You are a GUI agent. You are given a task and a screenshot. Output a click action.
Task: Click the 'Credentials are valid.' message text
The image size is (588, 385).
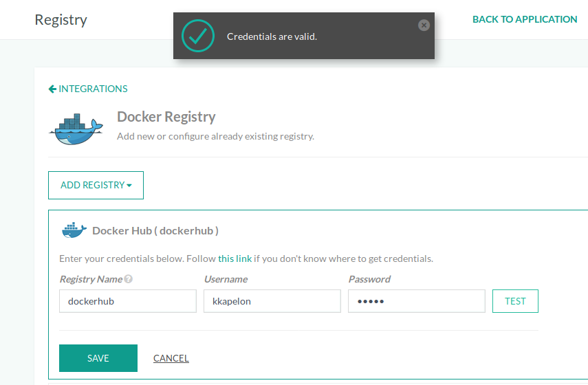pyautogui.click(x=272, y=36)
